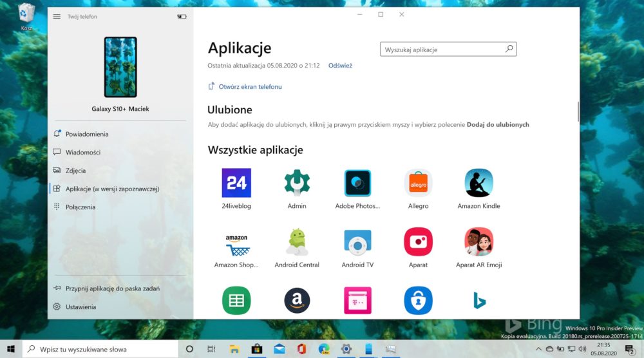
Task: Open Amazon Kindle app
Action: (x=479, y=183)
